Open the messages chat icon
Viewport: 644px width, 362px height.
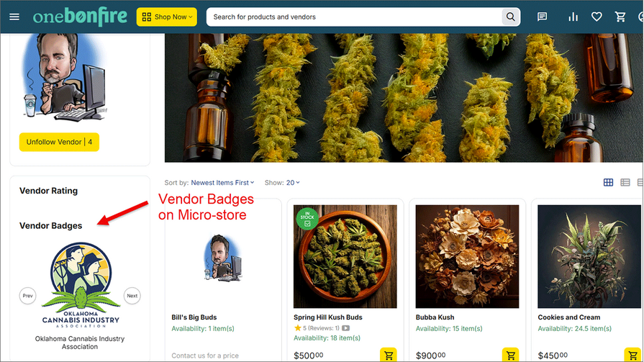[543, 17]
